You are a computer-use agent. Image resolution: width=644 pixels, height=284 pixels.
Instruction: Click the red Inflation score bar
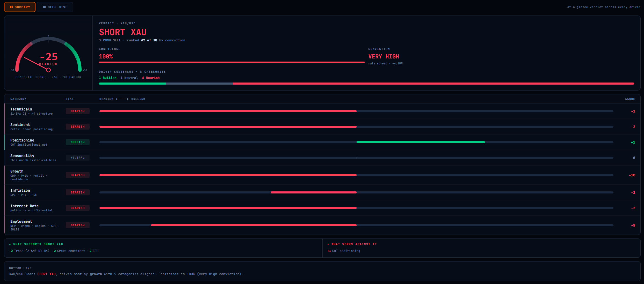(314, 192)
